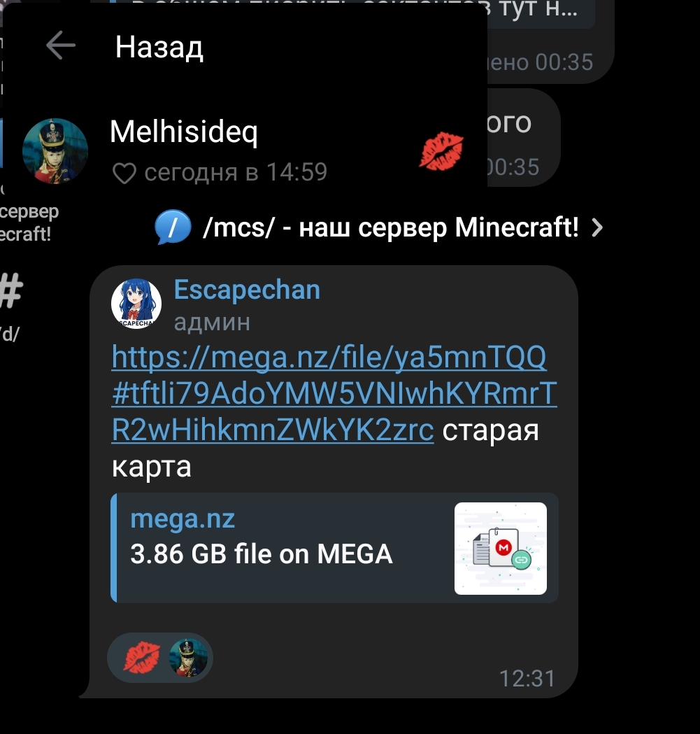Click the MEGA file thumbnail image

coord(500,549)
